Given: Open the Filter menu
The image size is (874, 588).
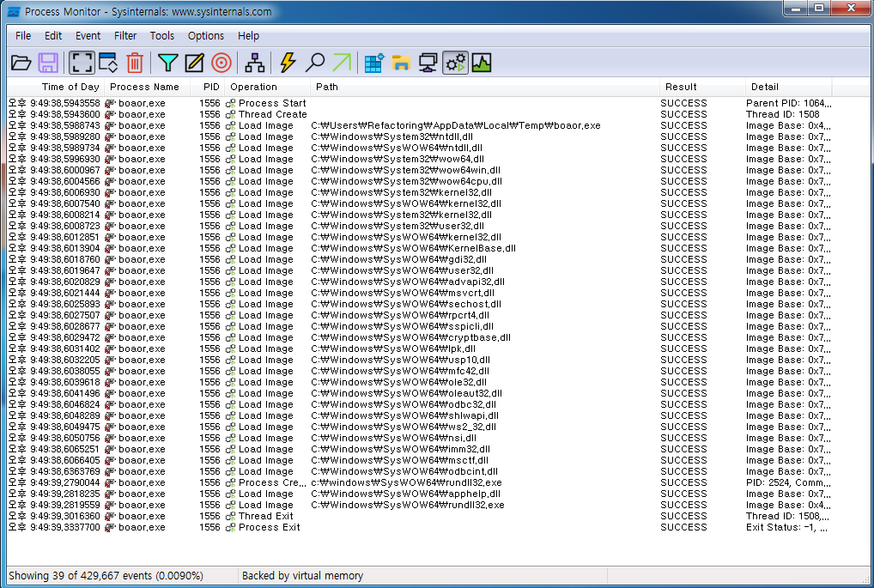Looking at the screenshot, I should (x=125, y=36).
